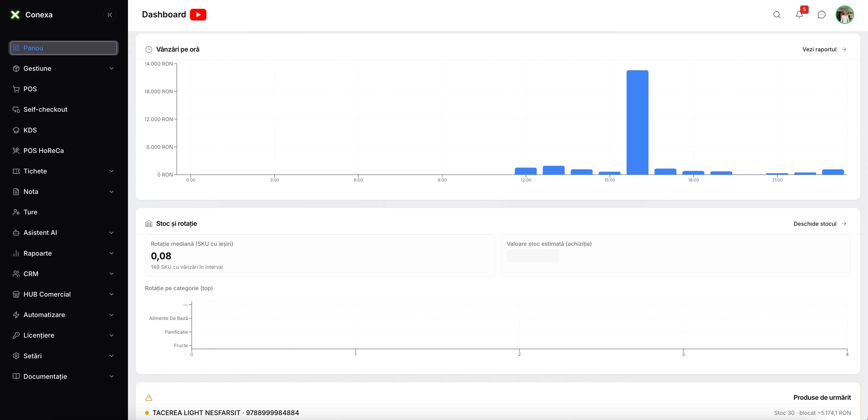868x420 pixels.
Task: Click the TACEREA LIGHT NESFARSIT product row
Action: (x=498, y=413)
